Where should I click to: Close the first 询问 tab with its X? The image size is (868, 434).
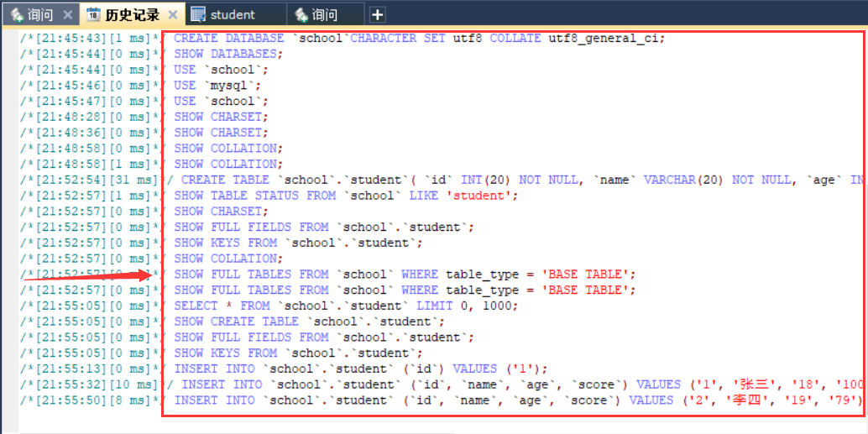pos(67,15)
